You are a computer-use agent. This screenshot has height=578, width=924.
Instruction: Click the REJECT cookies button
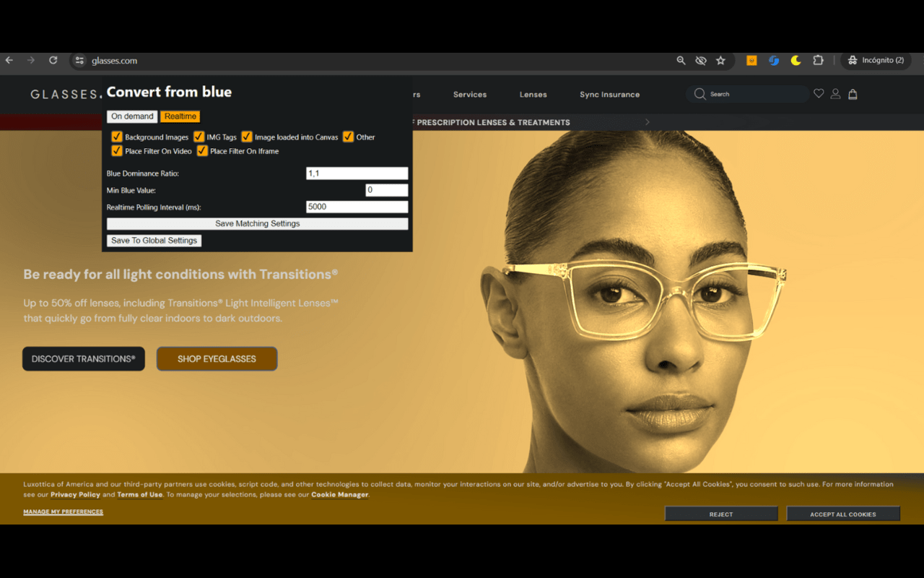tap(721, 514)
